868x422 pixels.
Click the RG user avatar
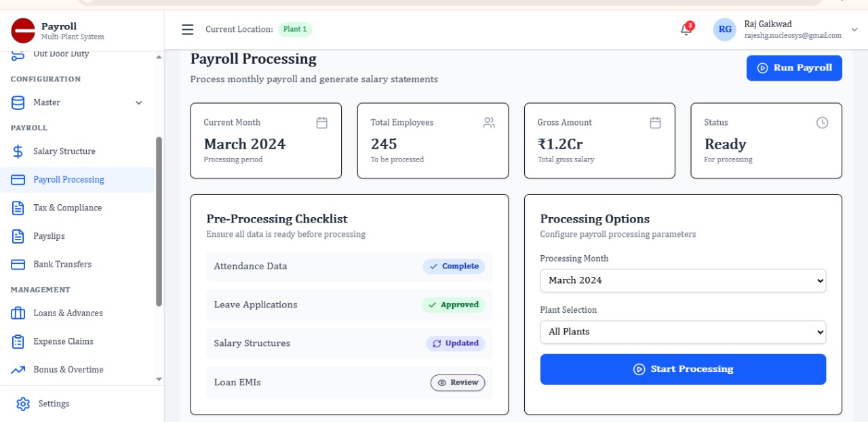[724, 29]
